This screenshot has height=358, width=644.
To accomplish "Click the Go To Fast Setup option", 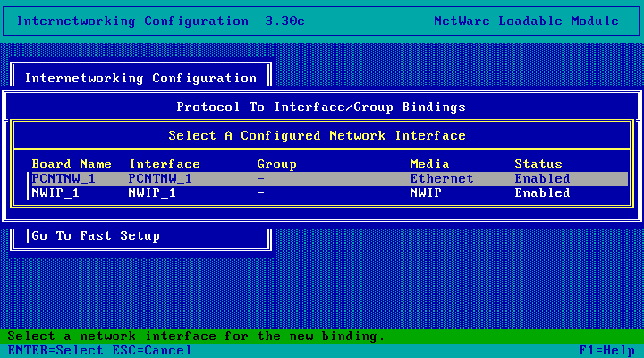I will coord(96,236).
